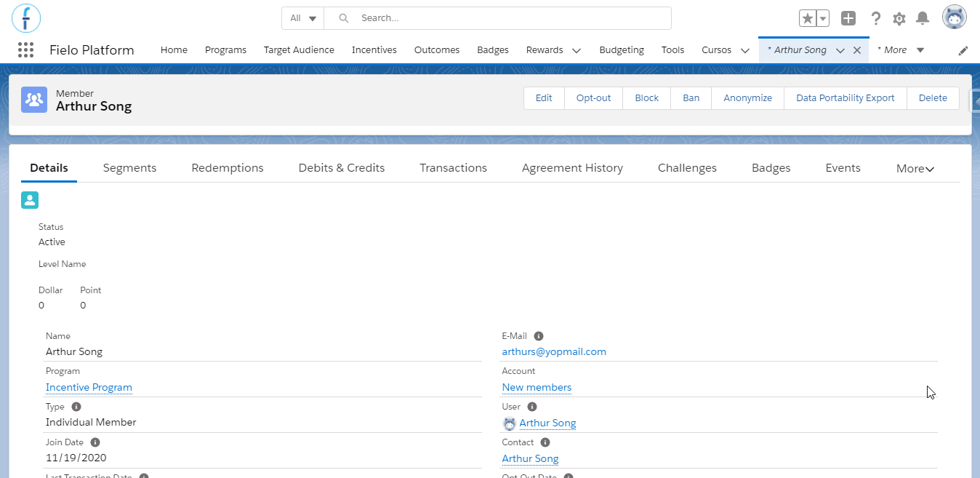Click info icon next to Join Date

click(95, 442)
